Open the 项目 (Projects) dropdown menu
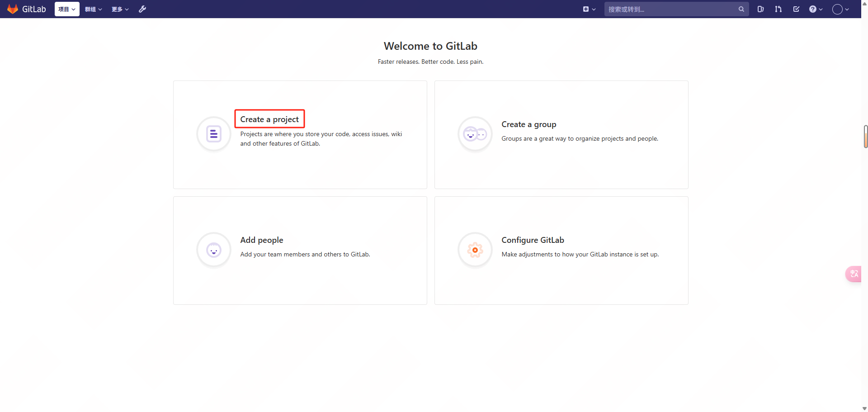Screen dimensions: 868x412 pyautogui.click(x=67, y=9)
